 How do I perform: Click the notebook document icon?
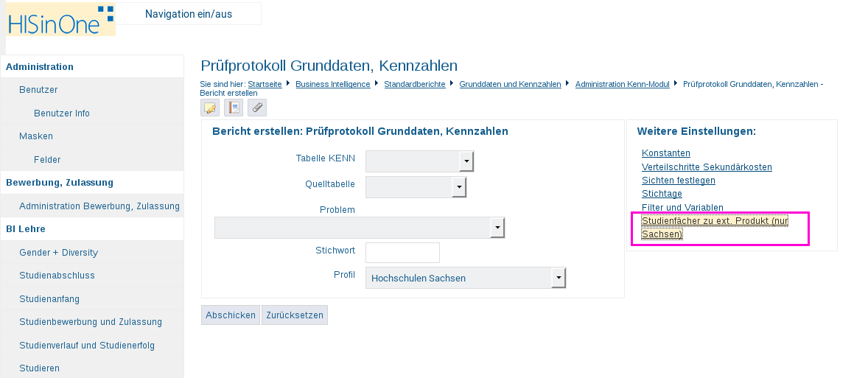click(x=234, y=108)
